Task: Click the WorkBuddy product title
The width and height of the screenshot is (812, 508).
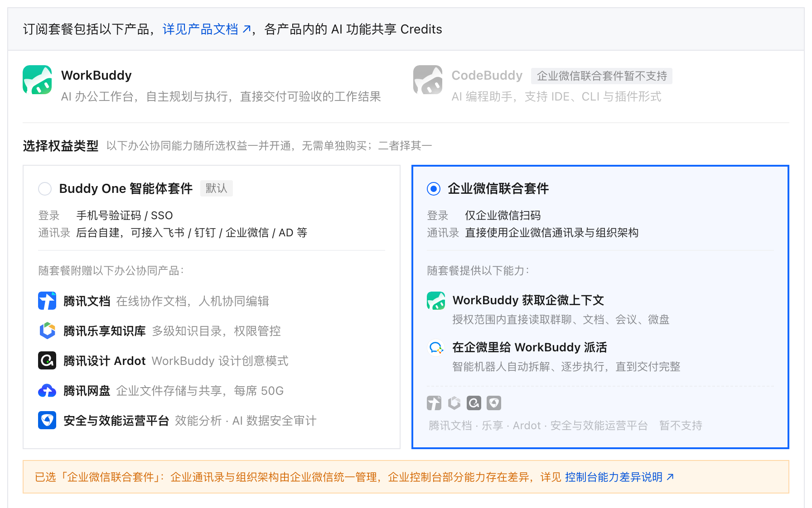Action: pyautogui.click(x=97, y=75)
